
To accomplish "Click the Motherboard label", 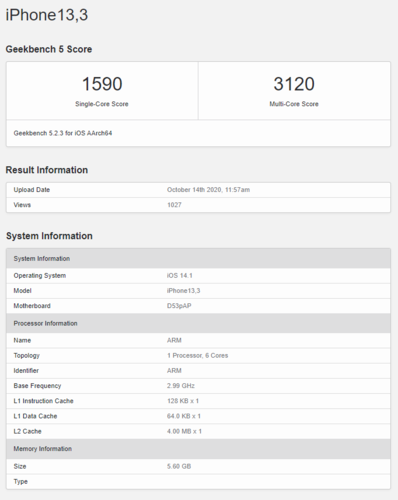I will (32, 306).
